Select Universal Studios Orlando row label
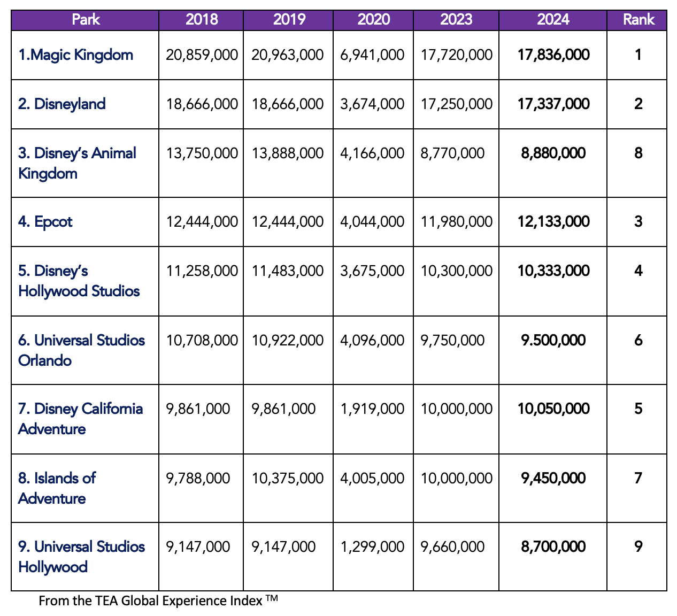This screenshot has height=616, width=677. coord(81,350)
